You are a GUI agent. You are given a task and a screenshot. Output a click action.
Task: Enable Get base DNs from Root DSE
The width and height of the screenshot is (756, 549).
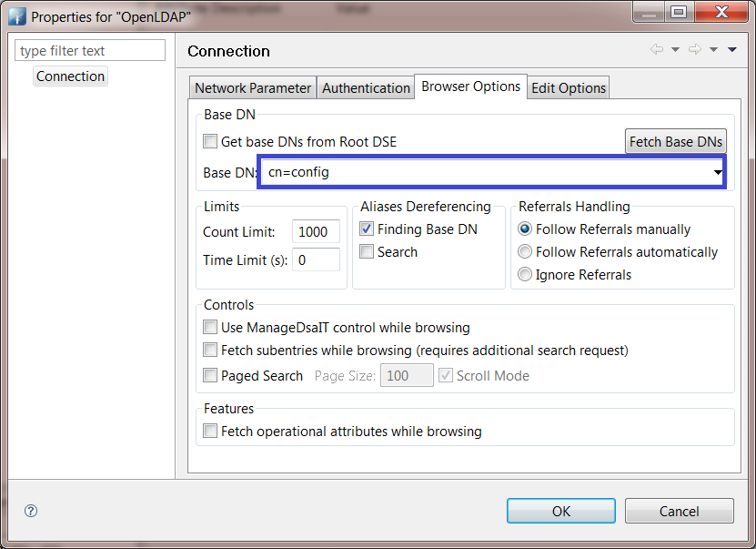(210, 141)
